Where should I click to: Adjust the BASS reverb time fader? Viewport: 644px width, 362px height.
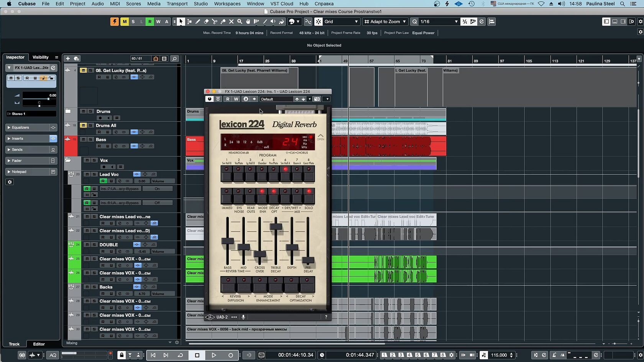(x=228, y=241)
